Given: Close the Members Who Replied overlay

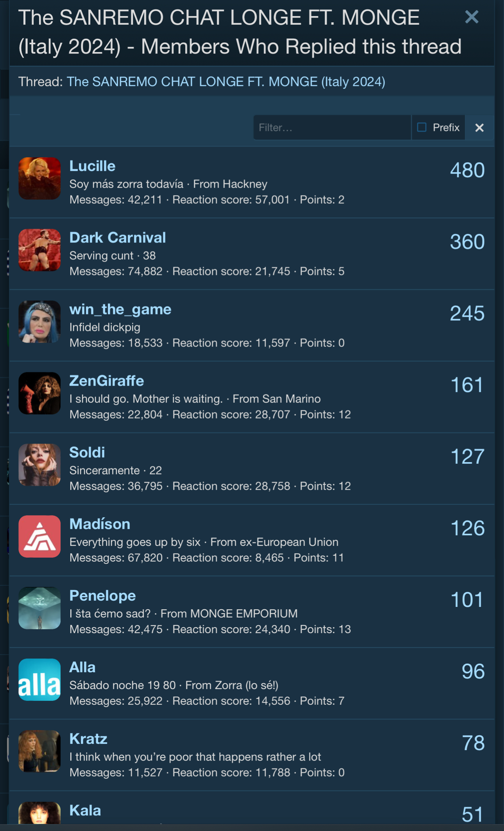Looking at the screenshot, I should tap(472, 17).
